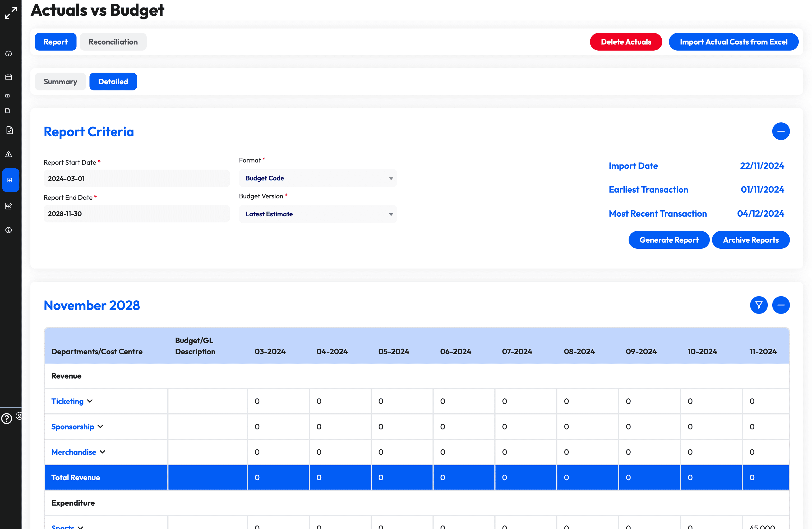Click Ticketing's 03-2024 cell value
The width and height of the screenshot is (812, 529).
[257, 401]
